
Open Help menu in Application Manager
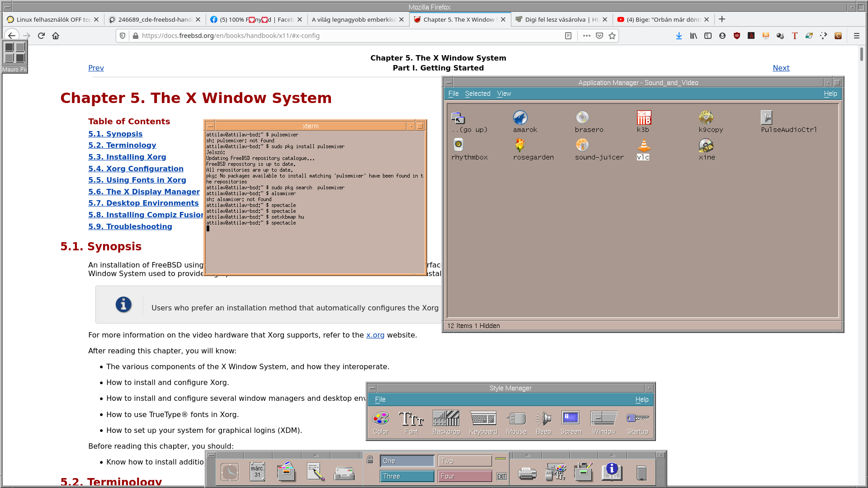tap(830, 94)
